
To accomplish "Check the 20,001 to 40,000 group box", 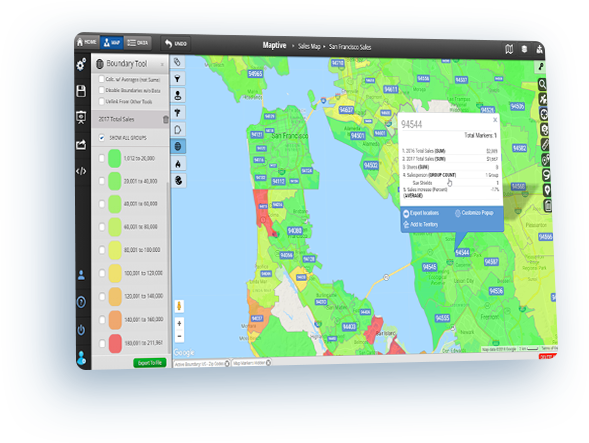I will 101,181.
